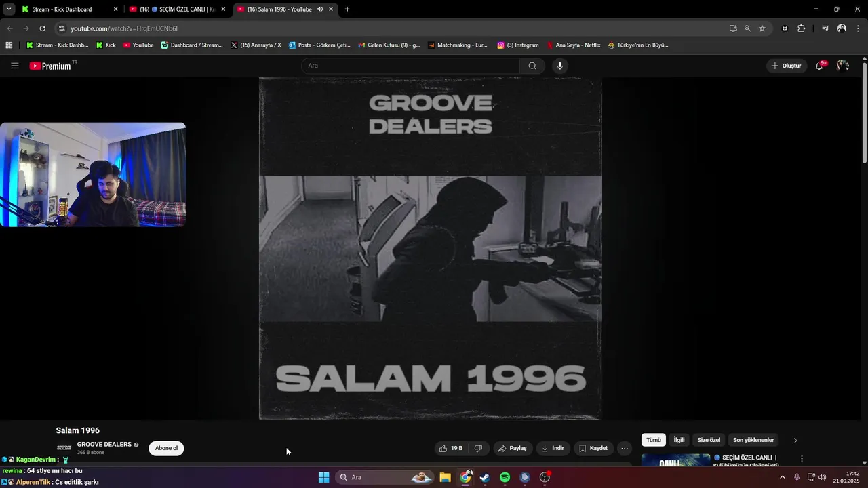The height and width of the screenshot is (488, 868).
Task: Show next filter chips arrow
Action: pyautogui.click(x=795, y=440)
